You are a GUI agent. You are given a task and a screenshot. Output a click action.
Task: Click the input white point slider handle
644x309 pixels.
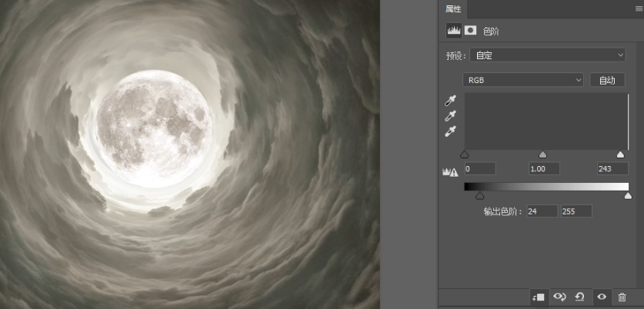point(620,154)
